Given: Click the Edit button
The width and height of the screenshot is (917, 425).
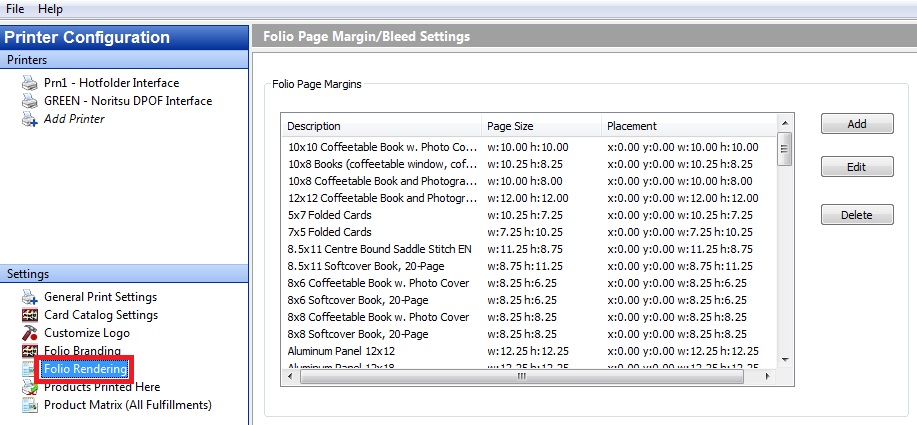Looking at the screenshot, I should (x=857, y=167).
